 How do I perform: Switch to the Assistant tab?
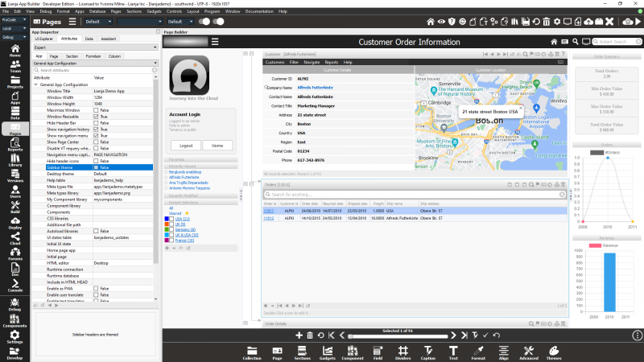point(108,39)
